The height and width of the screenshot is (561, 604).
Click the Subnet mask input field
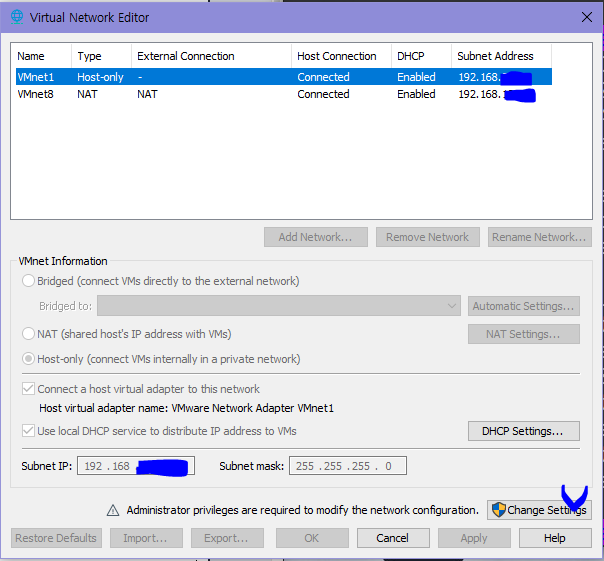[348, 466]
